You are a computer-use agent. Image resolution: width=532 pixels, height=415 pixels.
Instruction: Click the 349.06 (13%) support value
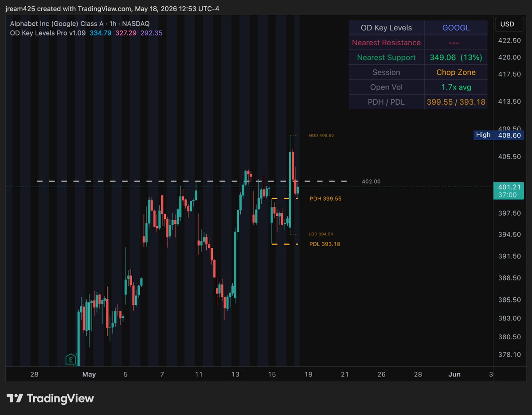[x=456, y=57]
